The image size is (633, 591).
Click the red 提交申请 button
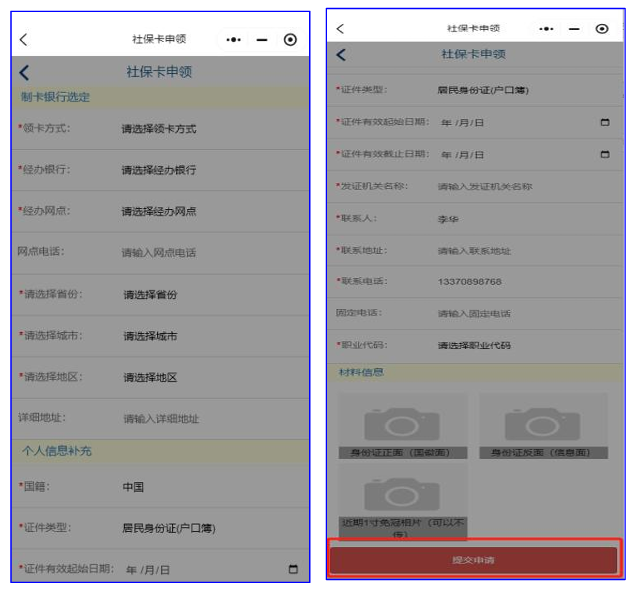[x=473, y=560]
